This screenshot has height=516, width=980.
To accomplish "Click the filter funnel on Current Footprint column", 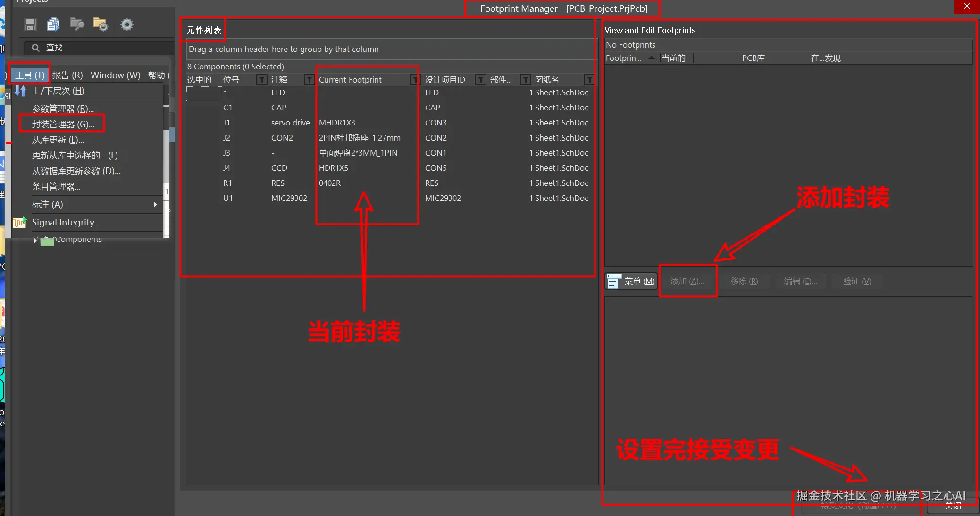I will [x=414, y=79].
